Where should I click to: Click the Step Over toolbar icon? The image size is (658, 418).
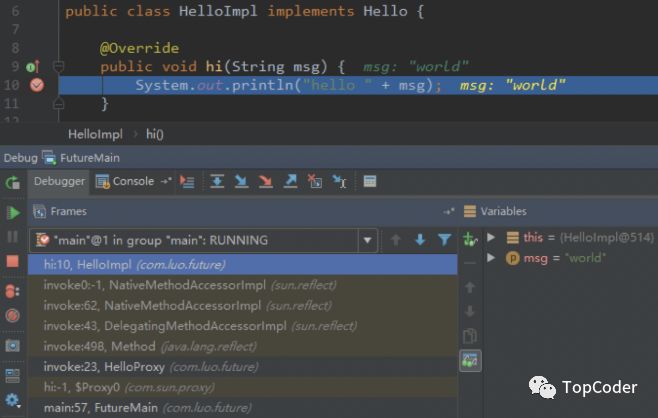pos(217,181)
